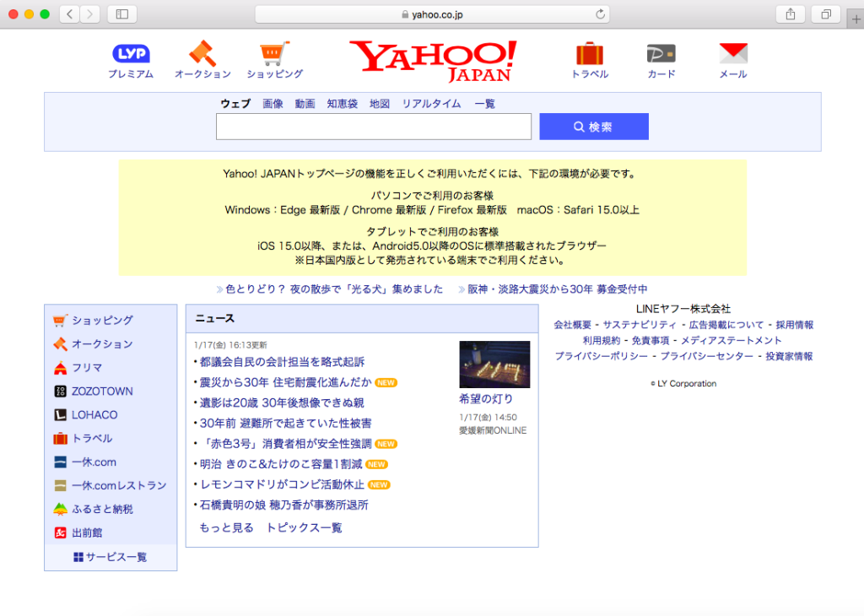Click the auction gavel icon in header

[x=202, y=53]
